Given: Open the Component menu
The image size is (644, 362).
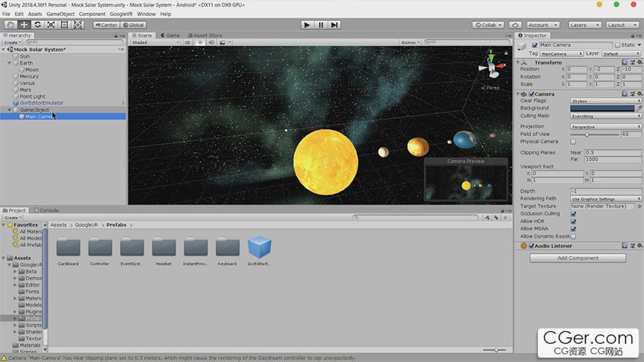Looking at the screenshot, I should (x=92, y=14).
